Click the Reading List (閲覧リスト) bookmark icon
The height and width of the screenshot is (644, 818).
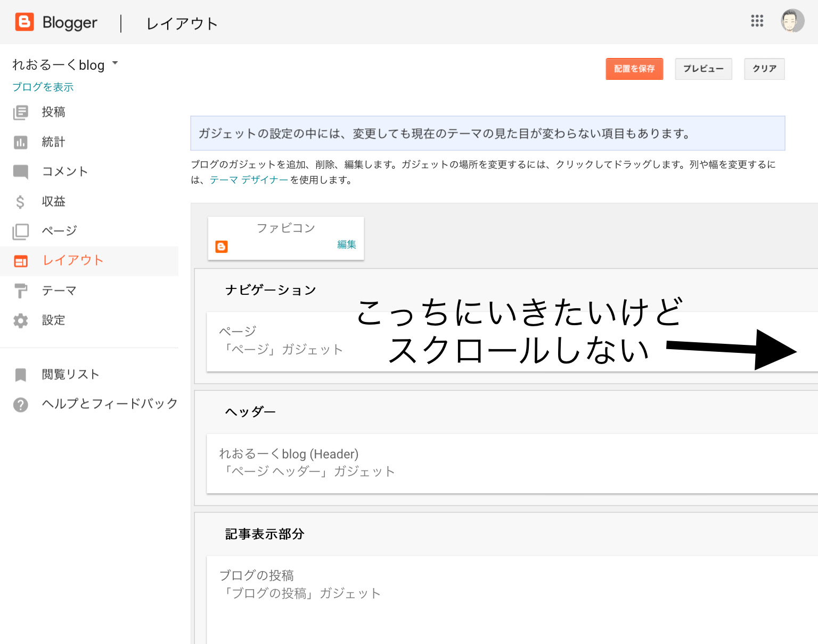click(21, 375)
